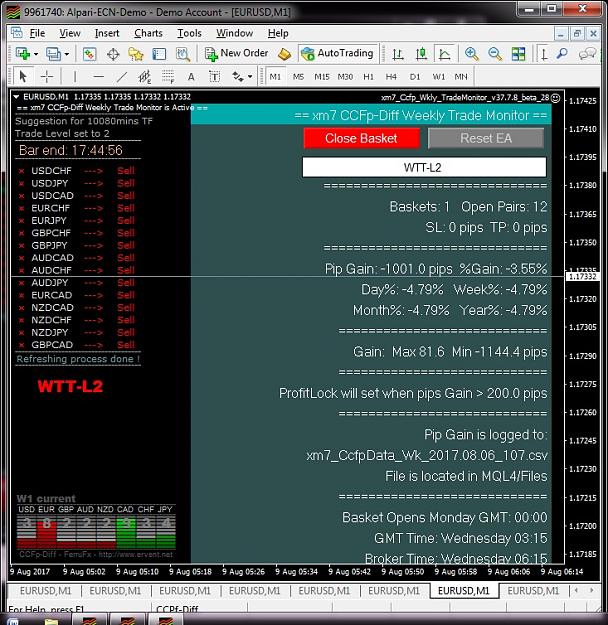Open the Tools menu
This screenshot has height=625, width=608.
pyautogui.click(x=189, y=33)
